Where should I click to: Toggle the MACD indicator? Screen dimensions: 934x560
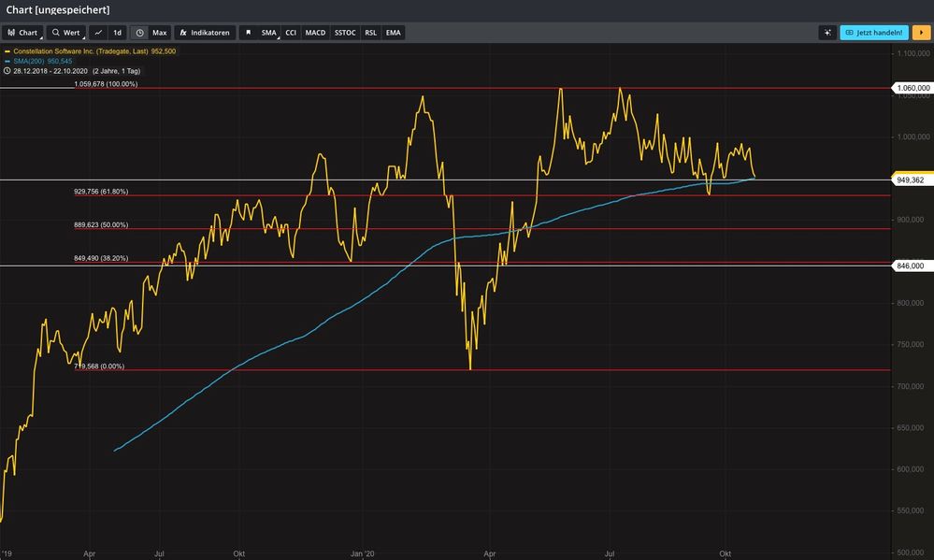click(315, 33)
